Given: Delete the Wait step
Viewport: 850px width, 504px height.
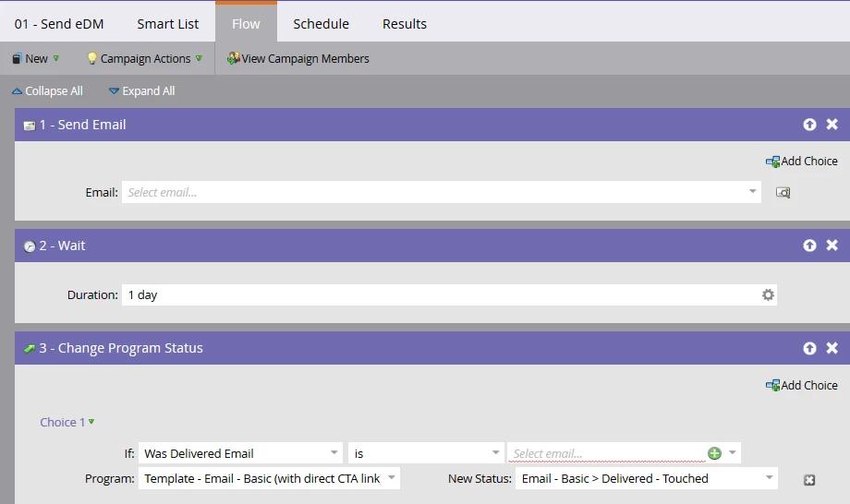Looking at the screenshot, I should (x=832, y=245).
